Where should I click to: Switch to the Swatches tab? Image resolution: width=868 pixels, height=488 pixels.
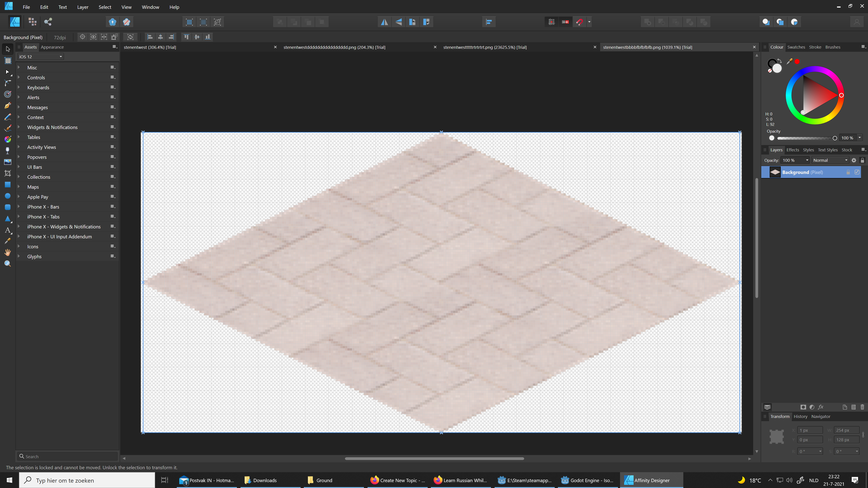796,47
